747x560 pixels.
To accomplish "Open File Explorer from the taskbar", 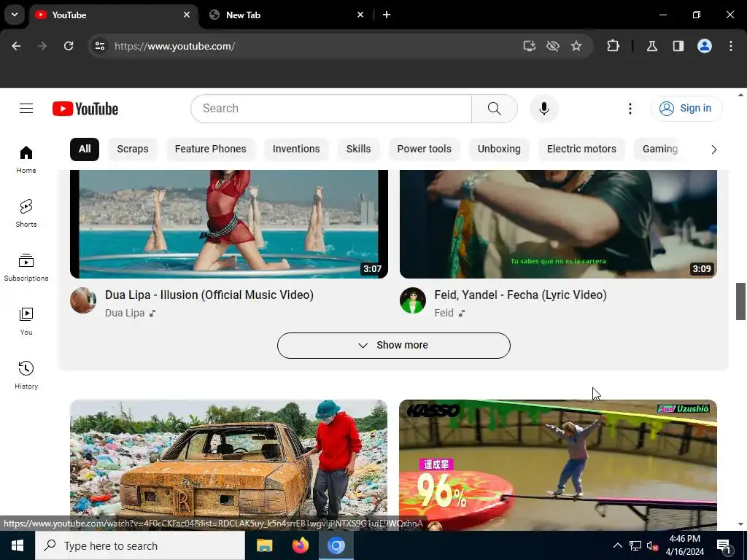I will coord(264,545).
